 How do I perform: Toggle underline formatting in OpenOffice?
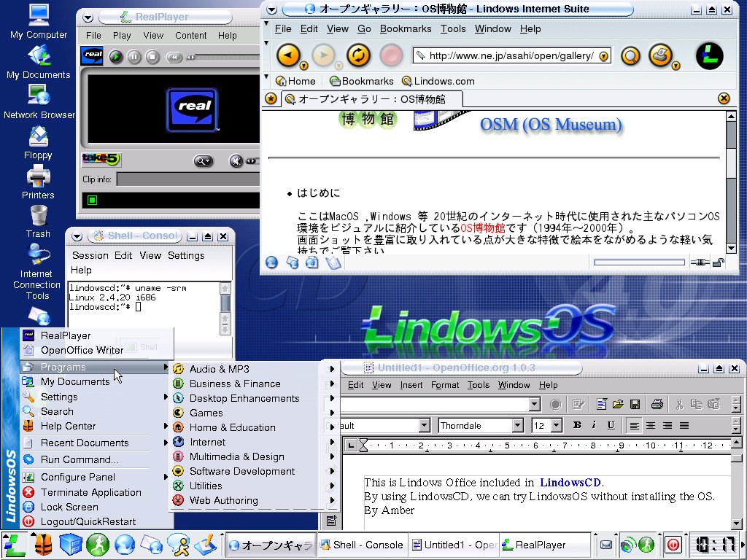(x=611, y=425)
